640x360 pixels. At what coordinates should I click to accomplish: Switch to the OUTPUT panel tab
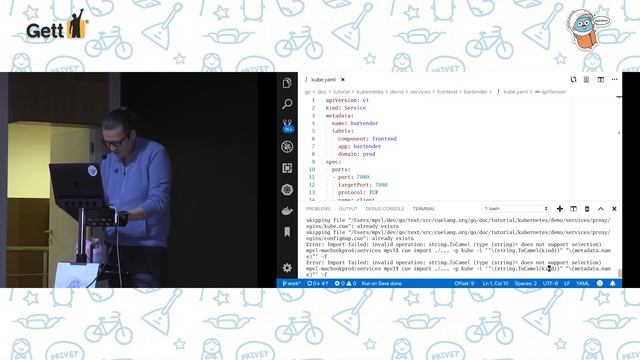point(348,209)
